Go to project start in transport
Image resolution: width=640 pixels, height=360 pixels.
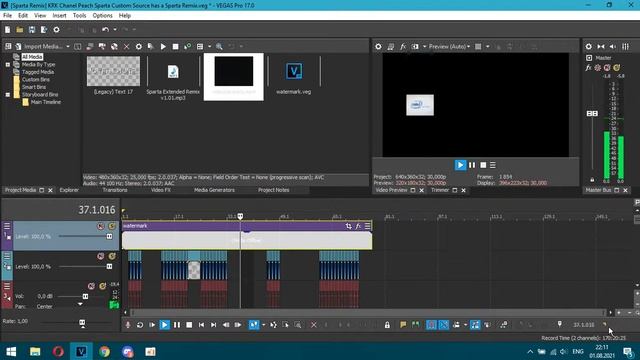click(201, 325)
